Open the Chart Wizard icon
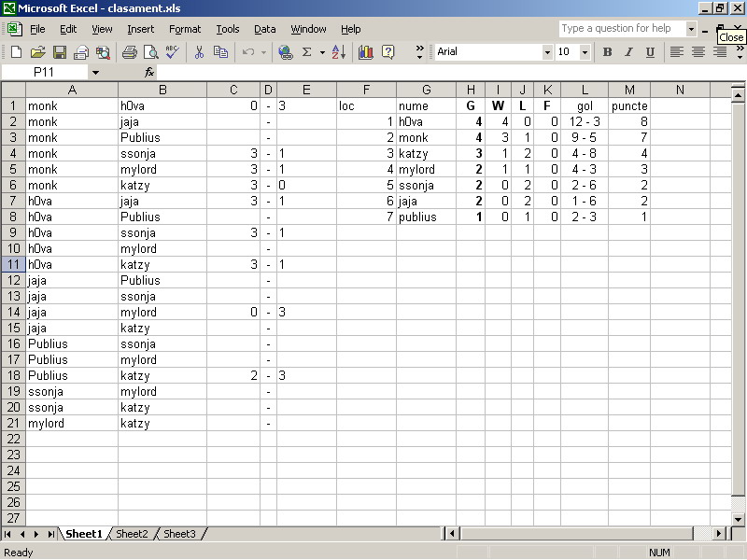 pyautogui.click(x=366, y=52)
